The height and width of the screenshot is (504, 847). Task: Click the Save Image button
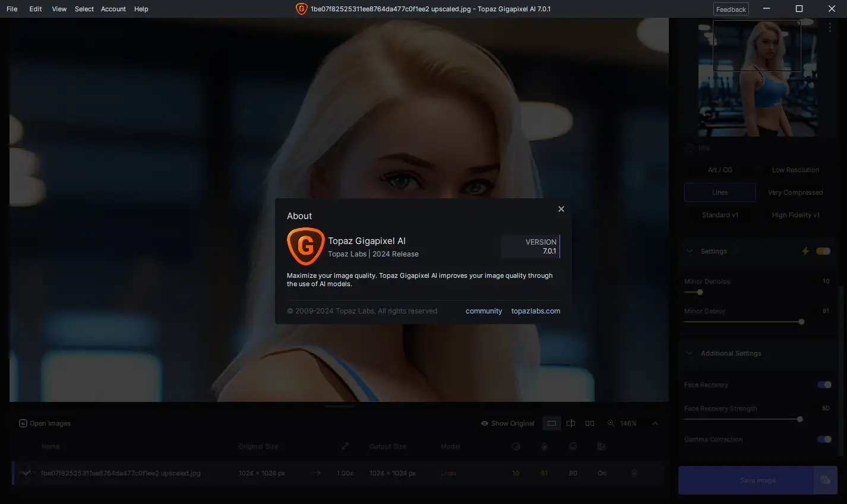[745, 480]
